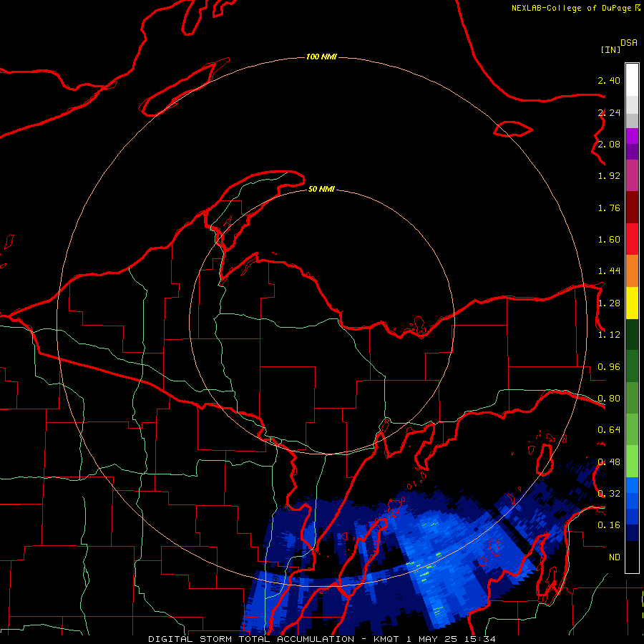644x644 pixels.
Task: Select the bright red swatch in the color scale
Action: [x=632, y=240]
